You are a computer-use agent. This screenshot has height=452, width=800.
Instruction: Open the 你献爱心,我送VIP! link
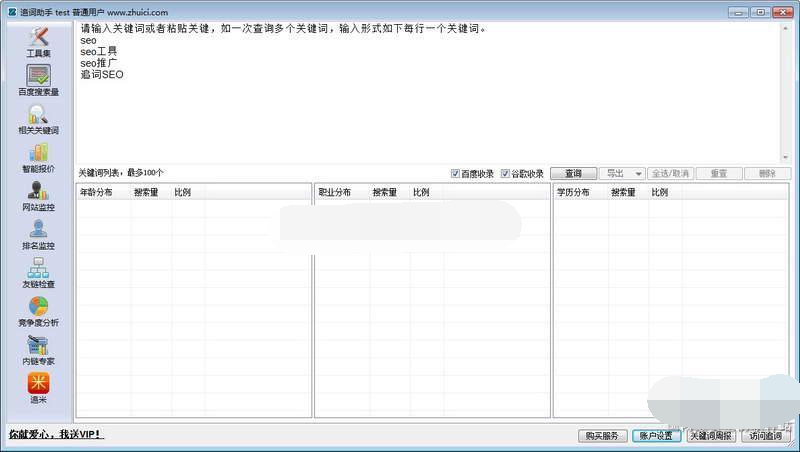click(x=56, y=434)
